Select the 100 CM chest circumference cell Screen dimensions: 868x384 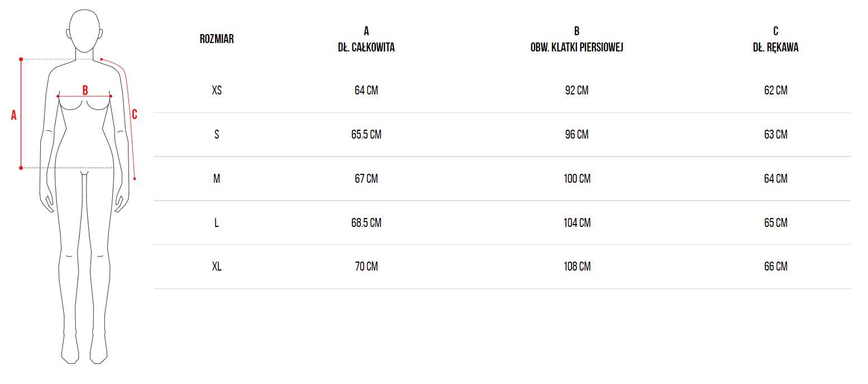pyautogui.click(x=576, y=179)
